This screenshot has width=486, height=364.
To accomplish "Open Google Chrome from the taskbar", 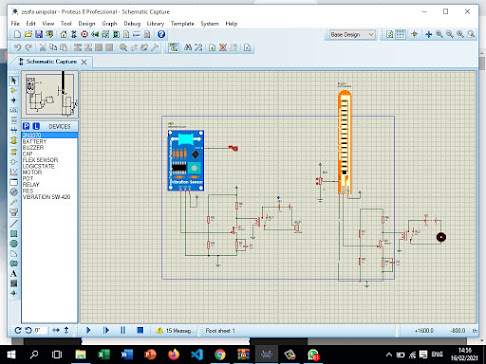I will pos(220,354).
